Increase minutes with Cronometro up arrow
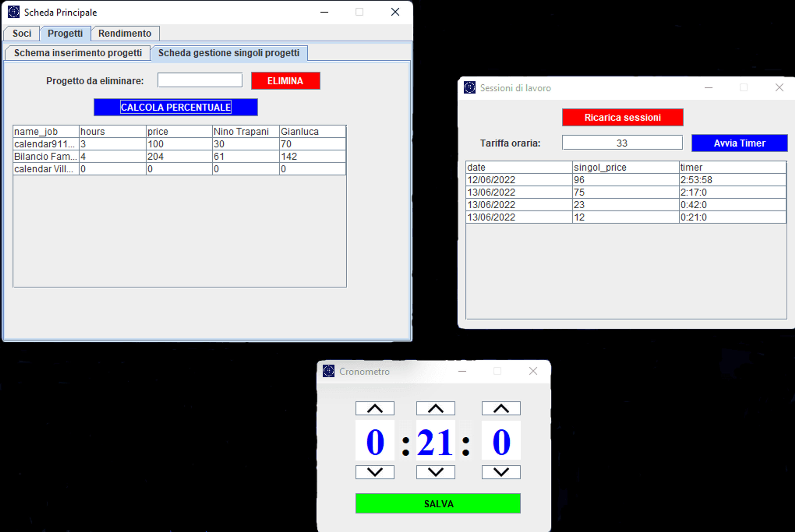Image resolution: width=795 pixels, height=532 pixels. coord(436,408)
